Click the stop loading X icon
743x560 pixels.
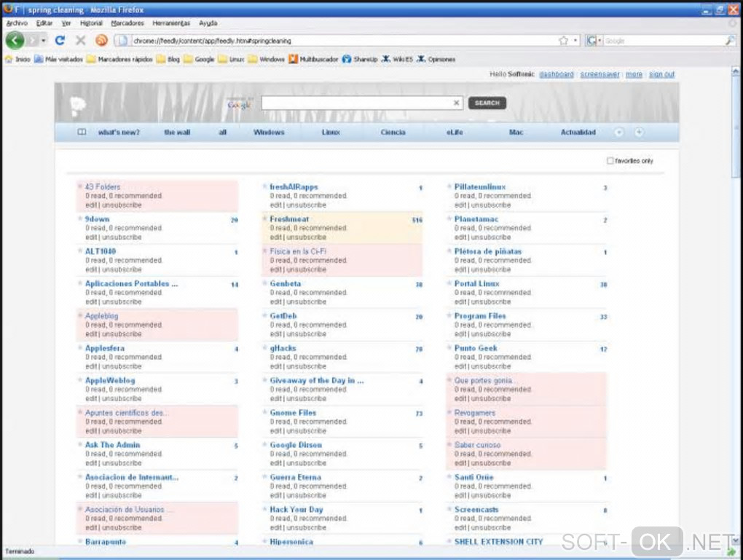[x=81, y=41]
